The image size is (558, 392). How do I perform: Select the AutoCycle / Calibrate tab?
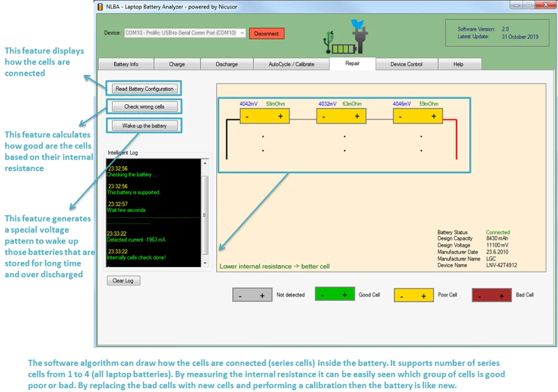point(291,64)
